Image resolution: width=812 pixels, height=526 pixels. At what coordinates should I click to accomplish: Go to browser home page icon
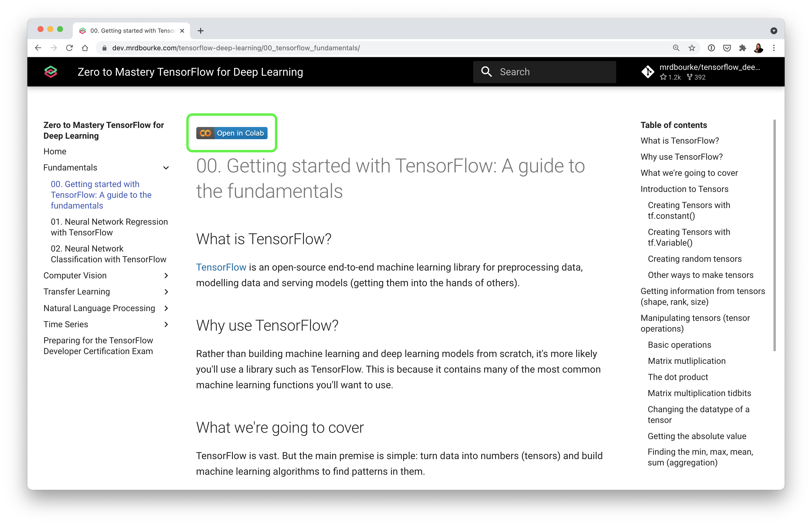(85, 48)
